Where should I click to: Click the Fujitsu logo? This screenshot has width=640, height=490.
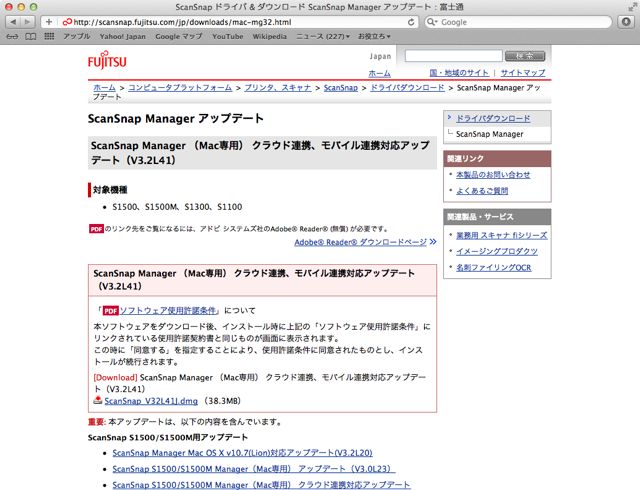point(107,60)
